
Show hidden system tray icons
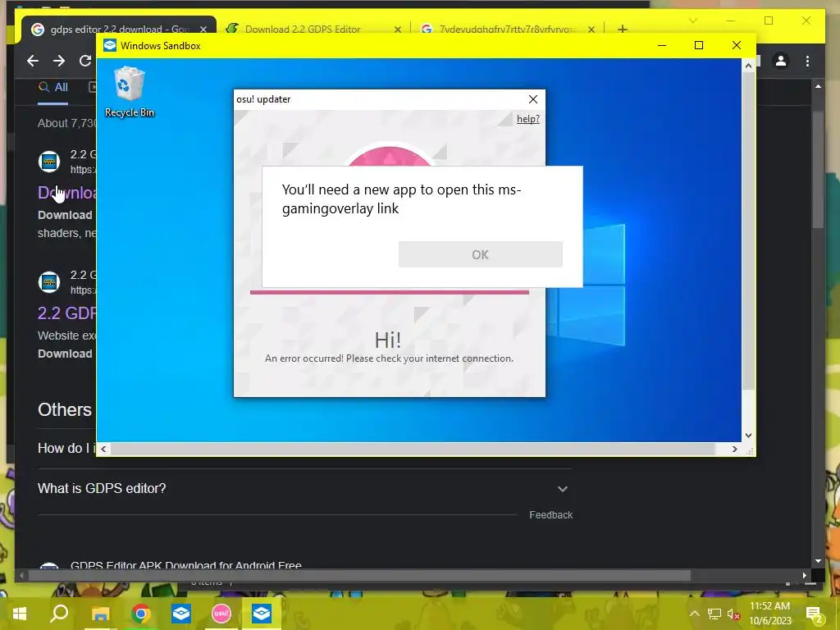click(694, 614)
